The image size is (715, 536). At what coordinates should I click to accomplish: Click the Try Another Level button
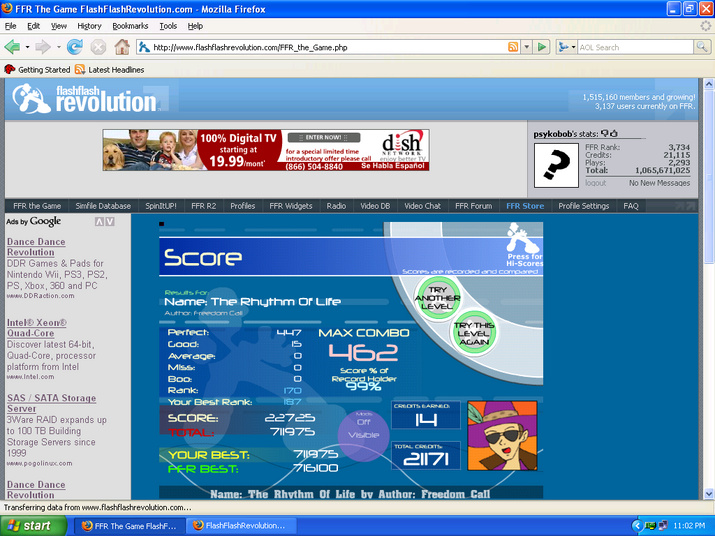(x=437, y=298)
